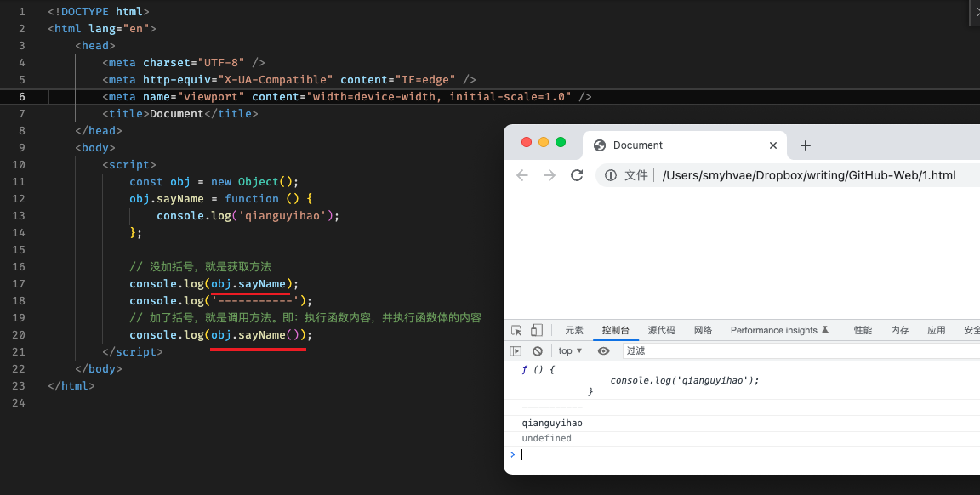The width and height of the screenshot is (980, 495).
Task: Click the viewport meta tag line
Action: pyautogui.click(x=347, y=96)
